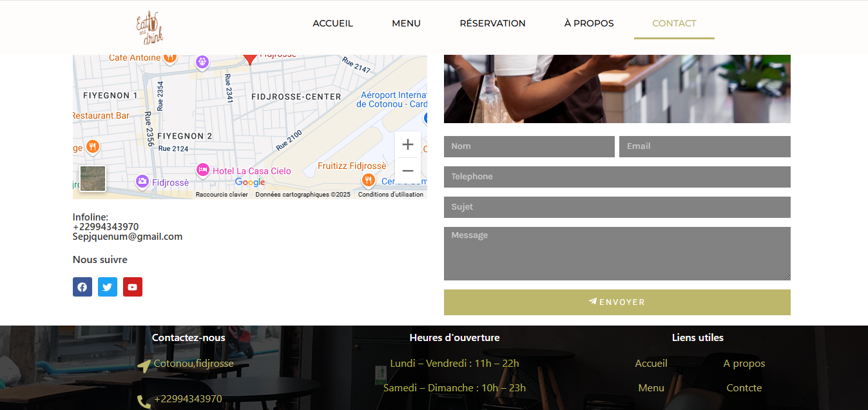This screenshot has width=868, height=410.
Task: Open the YouTube social icon
Action: (133, 287)
